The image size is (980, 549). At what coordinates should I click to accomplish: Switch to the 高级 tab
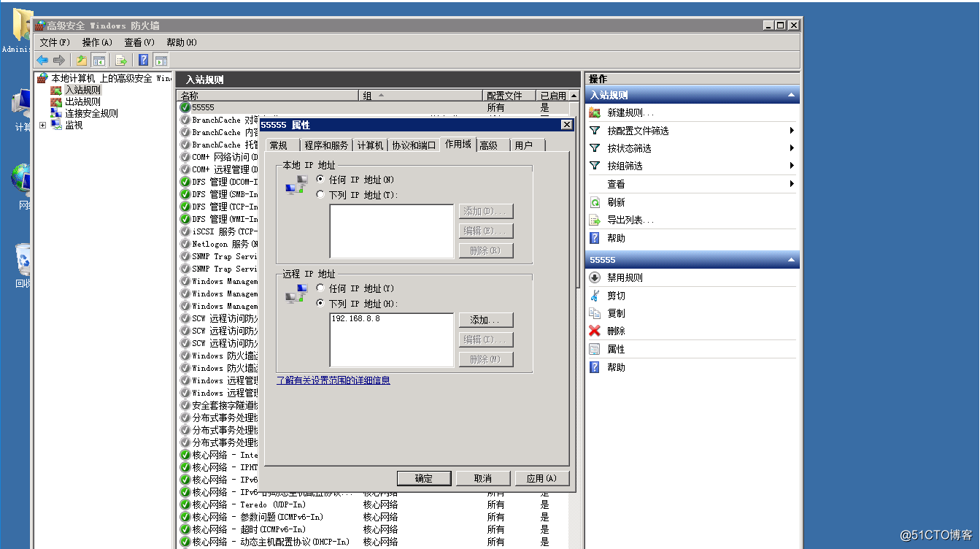[492, 145]
